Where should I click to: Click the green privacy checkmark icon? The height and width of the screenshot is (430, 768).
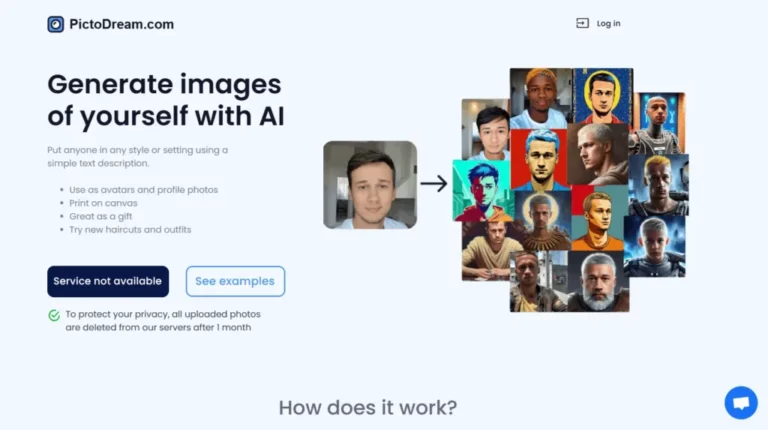[54, 315]
